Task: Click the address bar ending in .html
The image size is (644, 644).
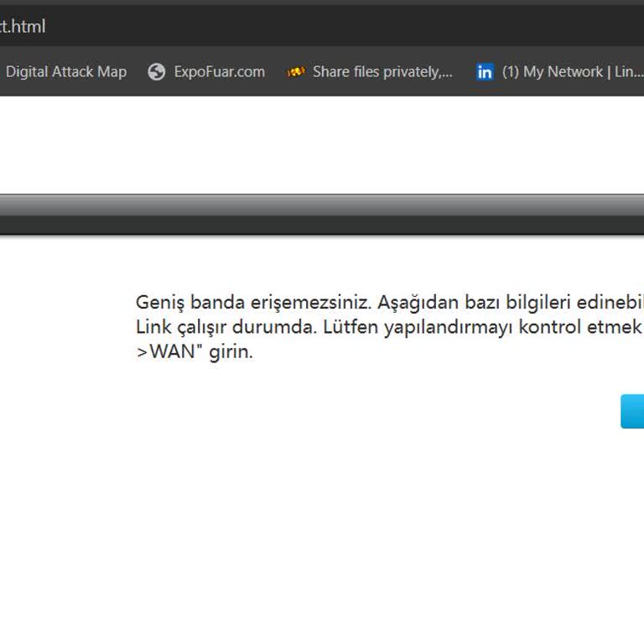Action: [x=322, y=26]
